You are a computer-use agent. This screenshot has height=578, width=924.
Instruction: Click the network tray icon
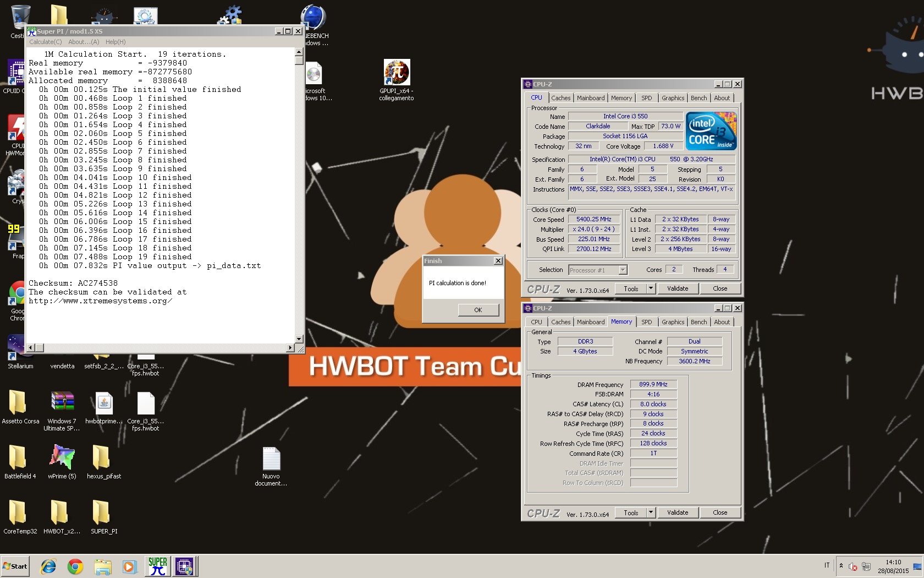866,566
